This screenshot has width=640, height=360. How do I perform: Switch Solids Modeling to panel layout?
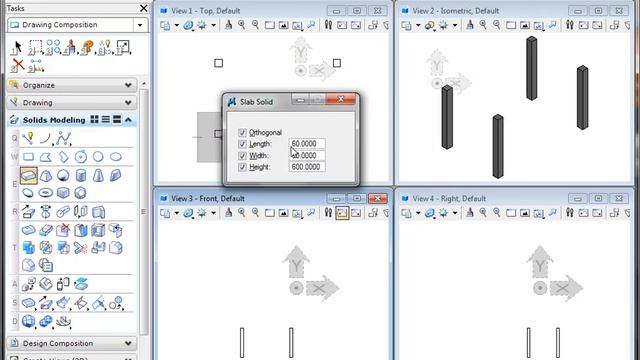[117, 119]
